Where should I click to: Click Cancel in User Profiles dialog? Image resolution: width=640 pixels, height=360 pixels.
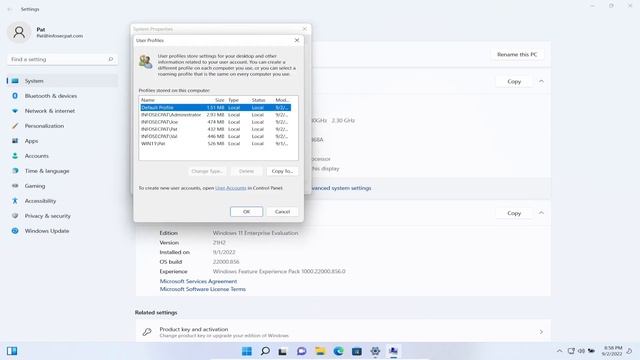pos(282,211)
